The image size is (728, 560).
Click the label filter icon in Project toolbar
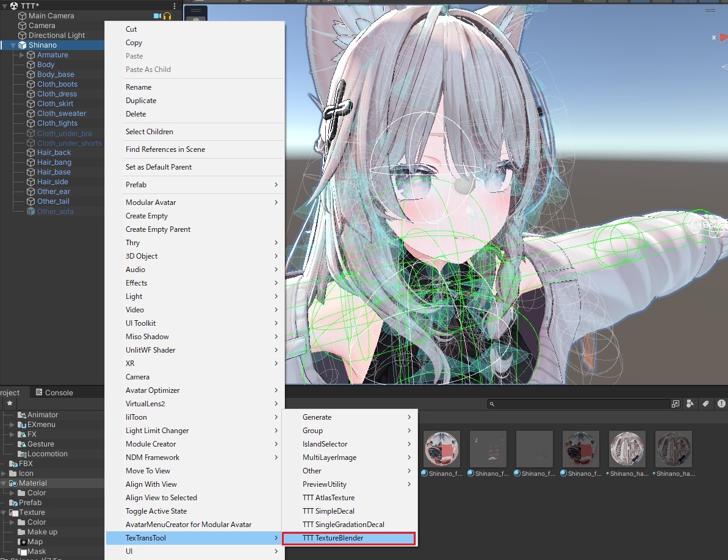pos(705,403)
